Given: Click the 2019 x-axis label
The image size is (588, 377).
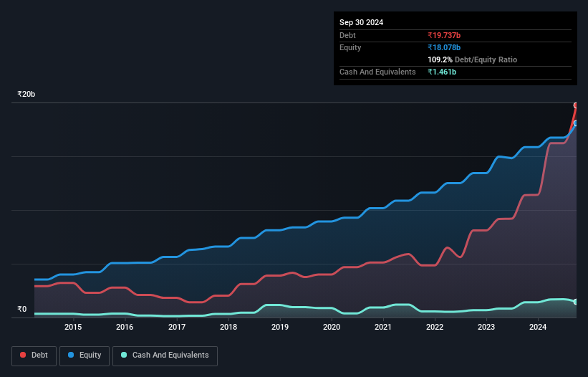Looking at the screenshot, I should point(280,327).
